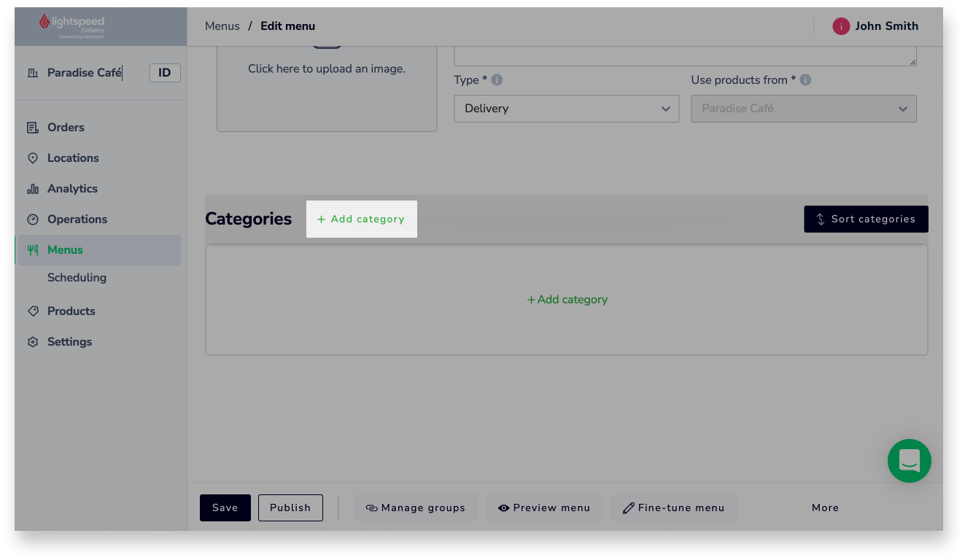Expand the Type dropdown set to Delivery
965x560 pixels.
coord(566,109)
